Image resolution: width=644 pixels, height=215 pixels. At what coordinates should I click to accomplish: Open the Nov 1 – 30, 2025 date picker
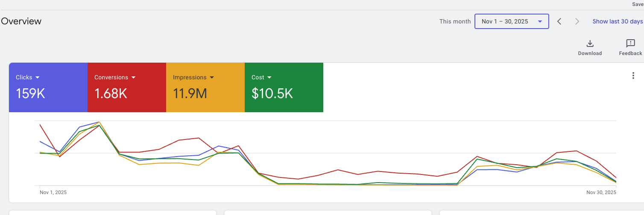coord(511,21)
